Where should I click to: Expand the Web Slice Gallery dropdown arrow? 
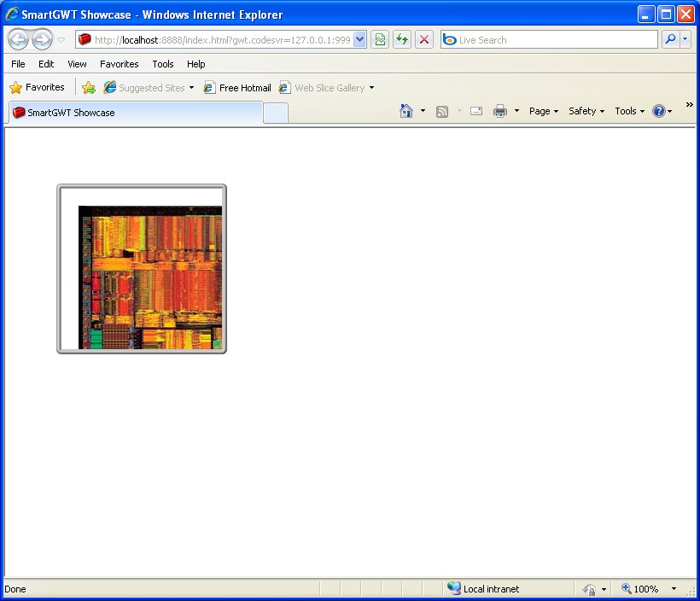tap(372, 88)
